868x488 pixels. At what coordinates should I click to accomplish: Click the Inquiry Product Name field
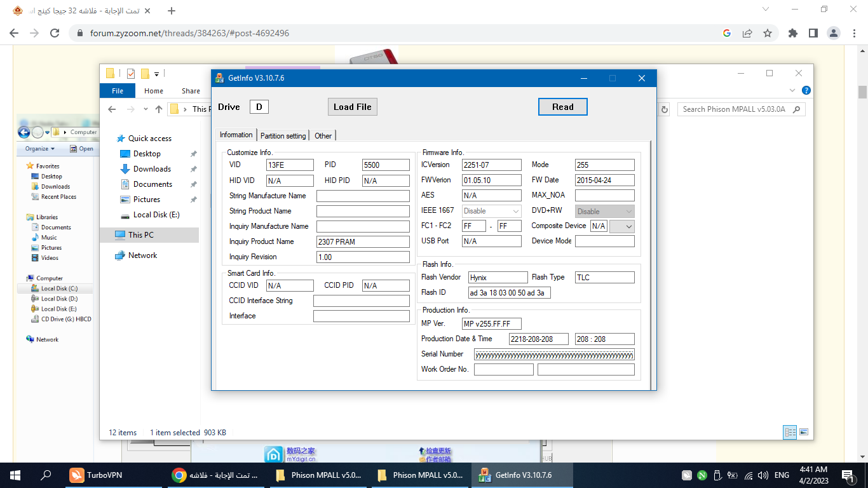click(363, 241)
